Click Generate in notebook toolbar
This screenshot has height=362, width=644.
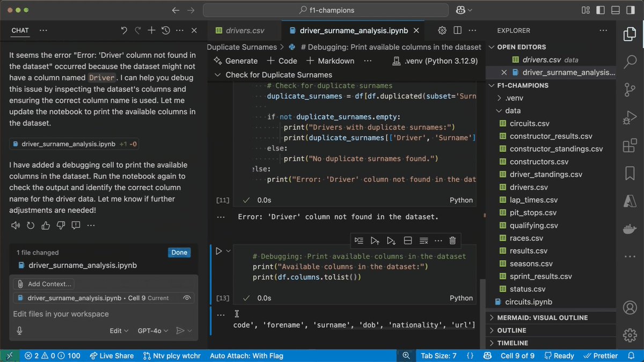click(x=236, y=61)
